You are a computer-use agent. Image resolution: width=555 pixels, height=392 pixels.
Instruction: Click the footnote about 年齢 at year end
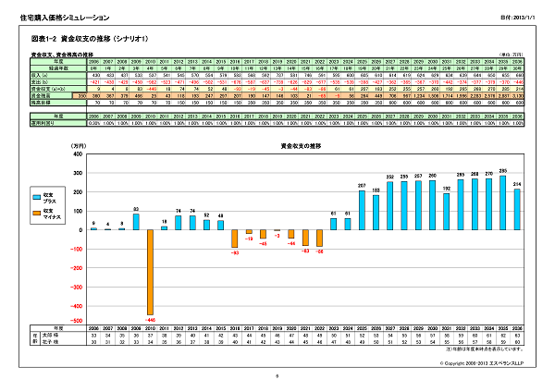click(x=485, y=349)
